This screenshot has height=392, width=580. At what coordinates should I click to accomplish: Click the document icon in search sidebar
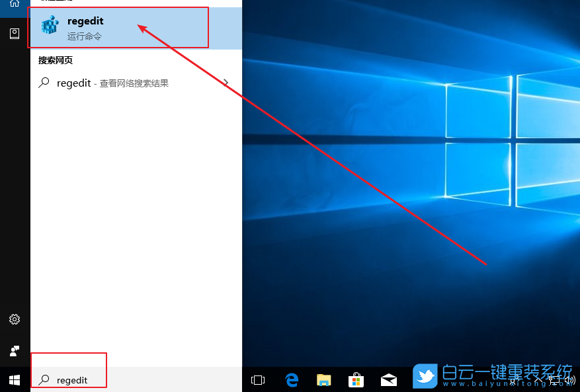point(14,33)
